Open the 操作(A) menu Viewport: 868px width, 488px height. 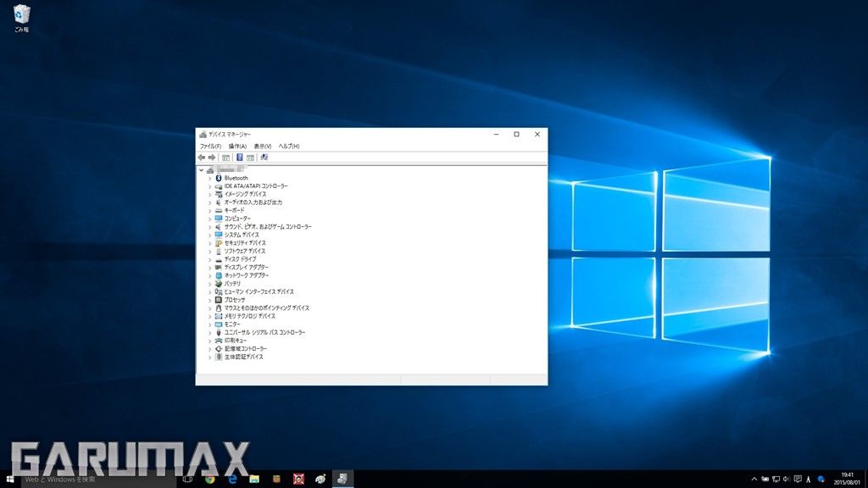tap(237, 147)
